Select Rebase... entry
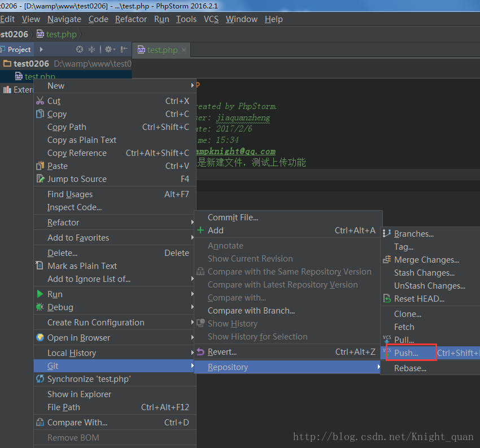480x448 pixels. point(430,368)
